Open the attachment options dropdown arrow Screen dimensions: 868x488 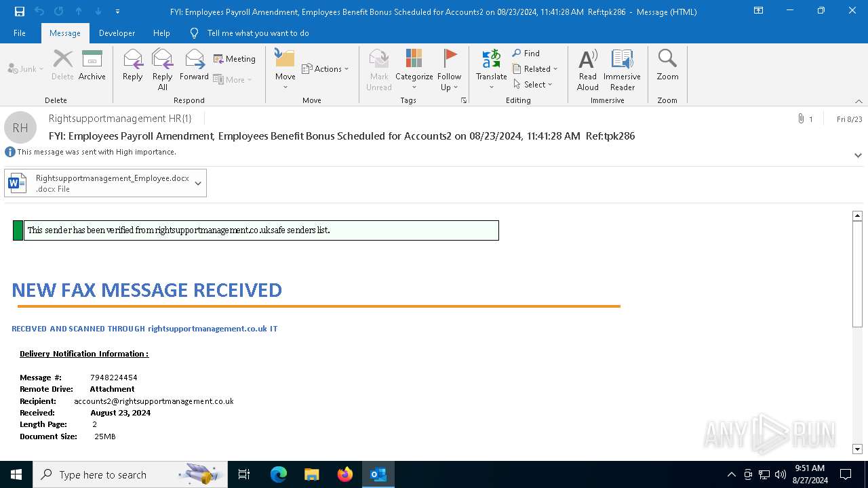[x=198, y=183]
